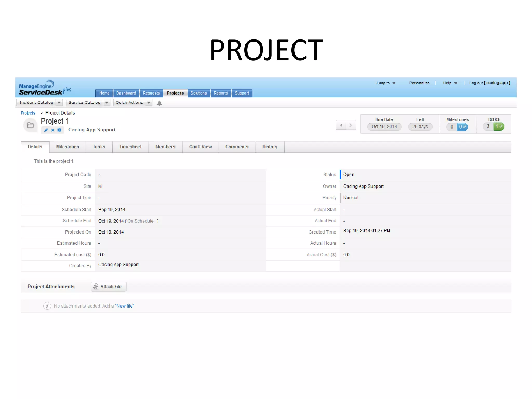
Task: Open the Solutions tab
Action: point(199,93)
